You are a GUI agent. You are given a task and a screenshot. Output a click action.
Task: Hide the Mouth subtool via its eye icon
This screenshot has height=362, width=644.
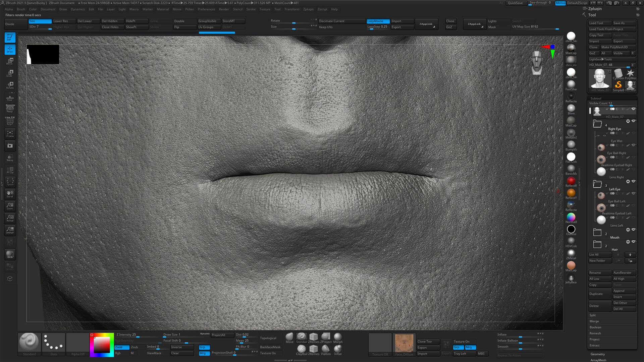pos(633,230)
